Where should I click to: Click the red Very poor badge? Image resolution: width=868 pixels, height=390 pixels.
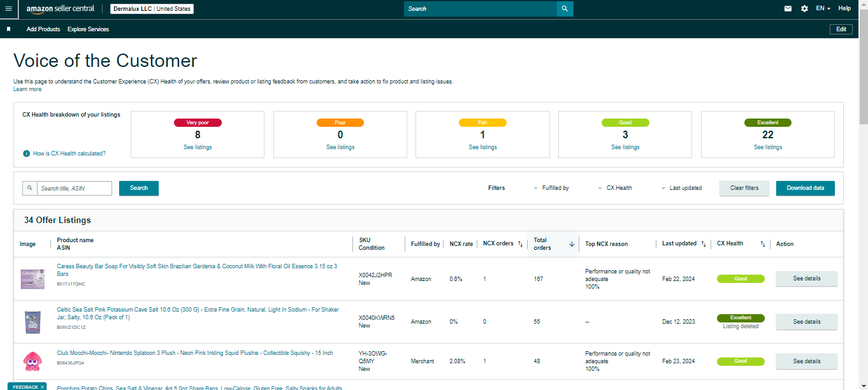click(198, 122)
